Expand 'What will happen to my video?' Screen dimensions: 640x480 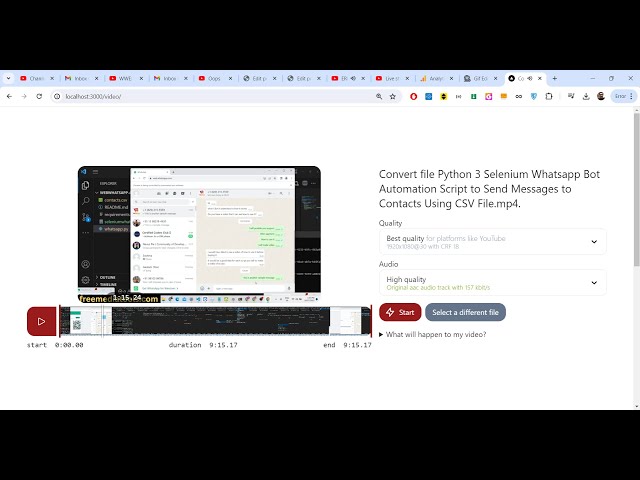pos(433,334)
